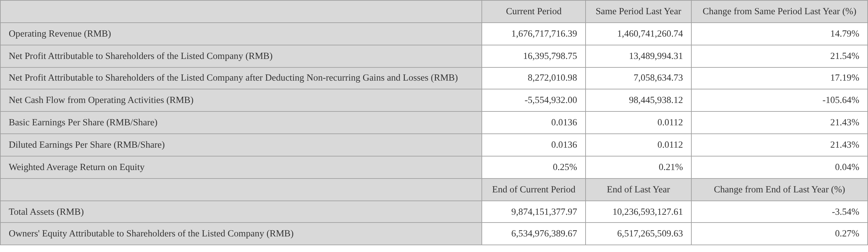
Task: Select the Diluted Earnings Per Share row label
Action: 87,145
